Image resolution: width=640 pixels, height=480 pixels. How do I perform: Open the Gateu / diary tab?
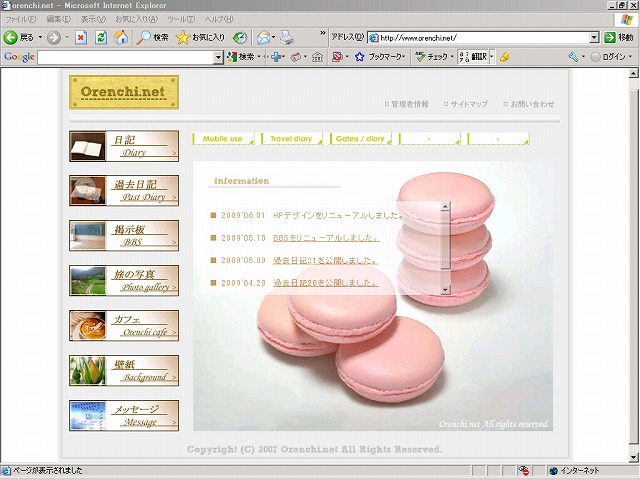[x=360, y=138]
